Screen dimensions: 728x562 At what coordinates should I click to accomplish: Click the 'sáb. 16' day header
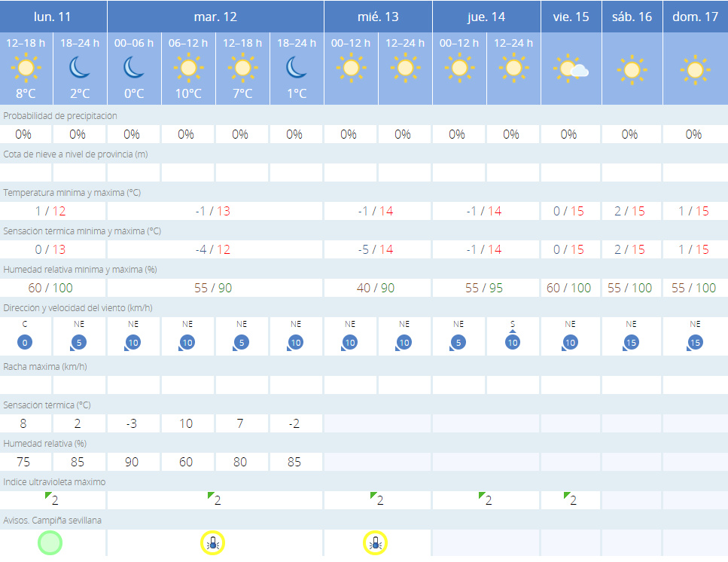coord(631,17)
